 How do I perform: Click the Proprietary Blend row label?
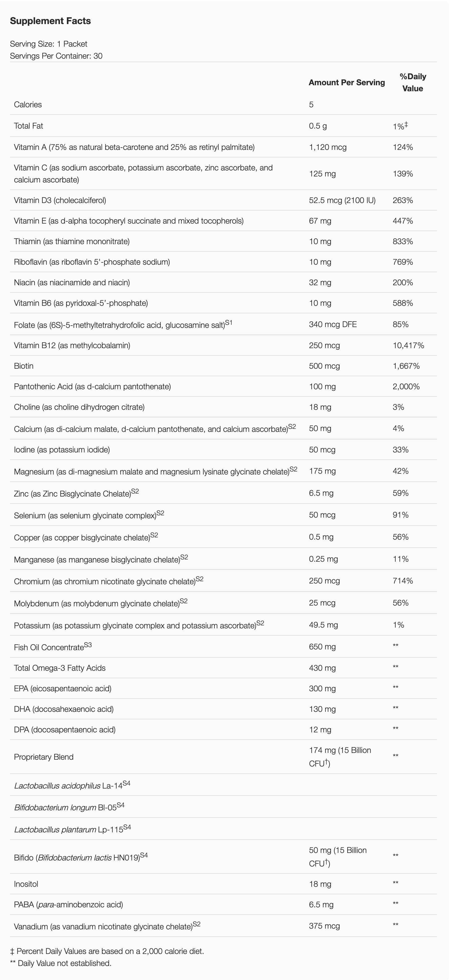click(44, 757)
